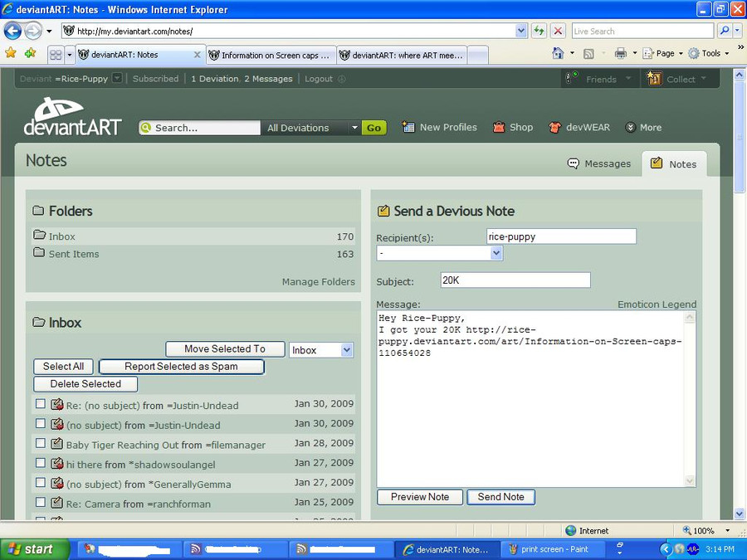Click the Shop icon in site navigation
This screenshot has height=560, width=747.
(x=499, y=127)
